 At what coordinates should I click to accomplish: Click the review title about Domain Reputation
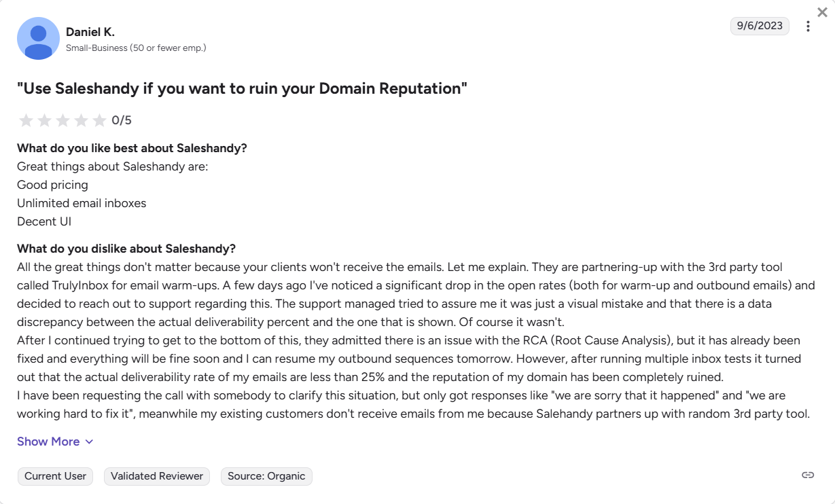click(x=242, y=88)
